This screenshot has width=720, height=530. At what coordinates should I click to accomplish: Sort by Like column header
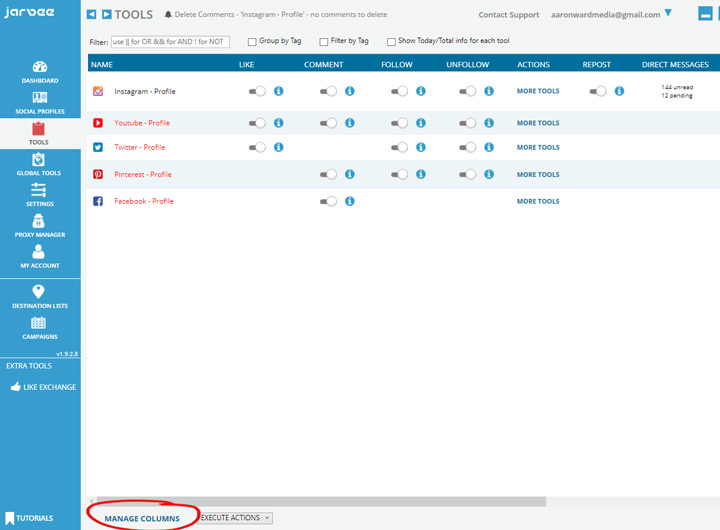(x=247, y=64)
